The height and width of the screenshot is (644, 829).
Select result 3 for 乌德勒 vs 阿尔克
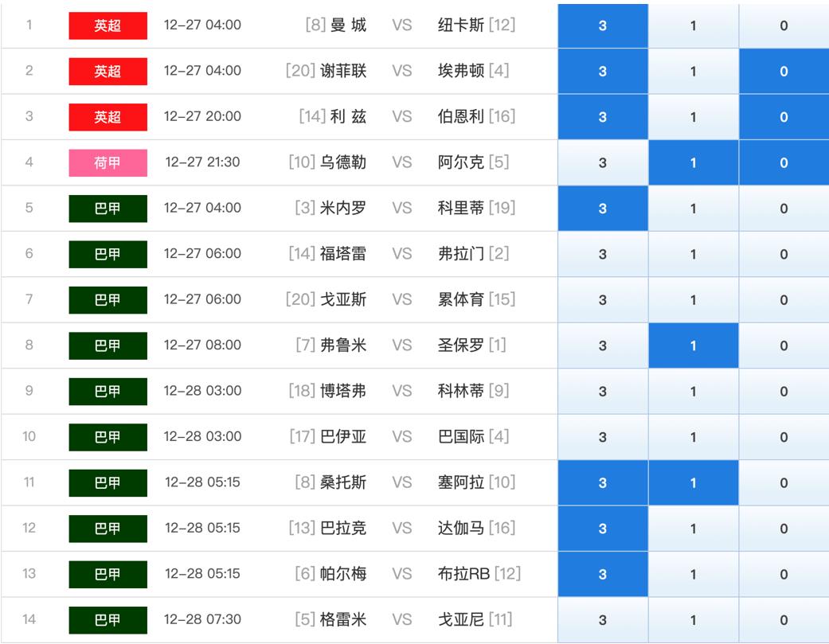pos(603,162)
